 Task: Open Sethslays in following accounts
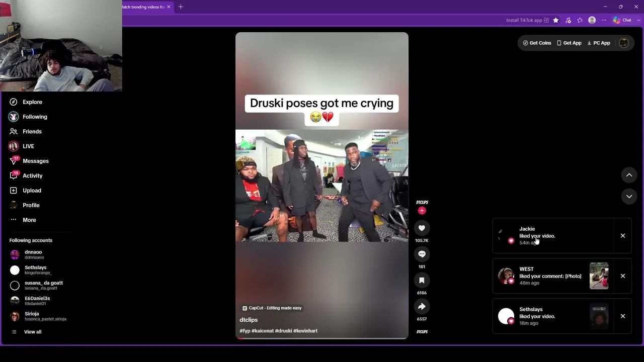pos(38,270)
